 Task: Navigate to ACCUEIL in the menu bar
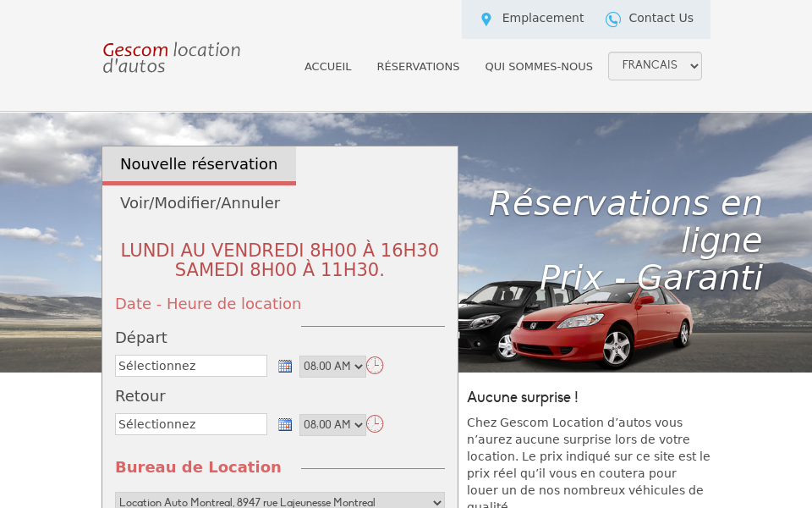coord(328,66)
